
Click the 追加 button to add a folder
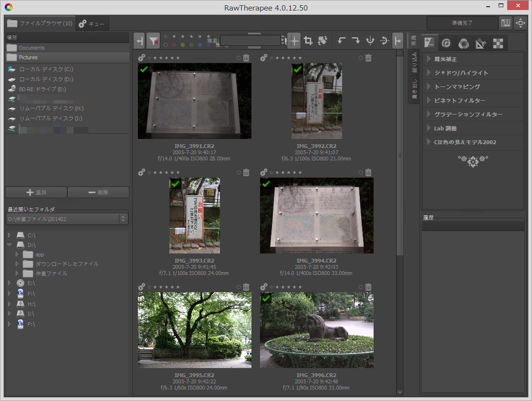point(36,192)
